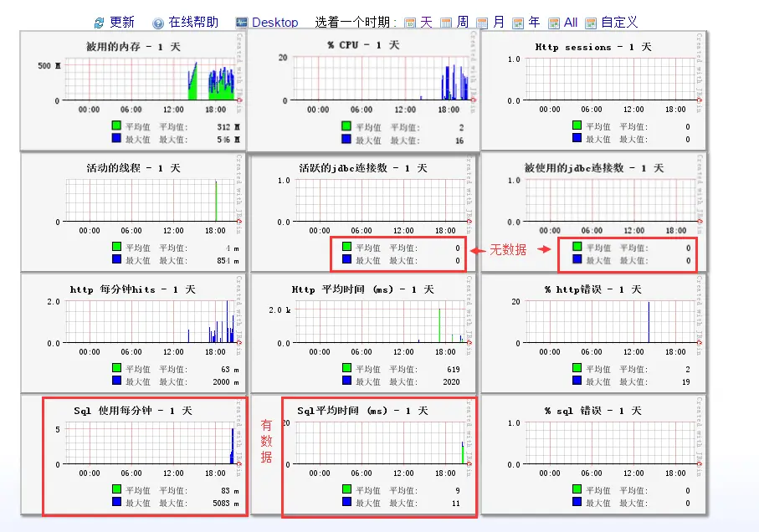
Task: Click the 选着一个时期 label text
Action: point(356,23)
